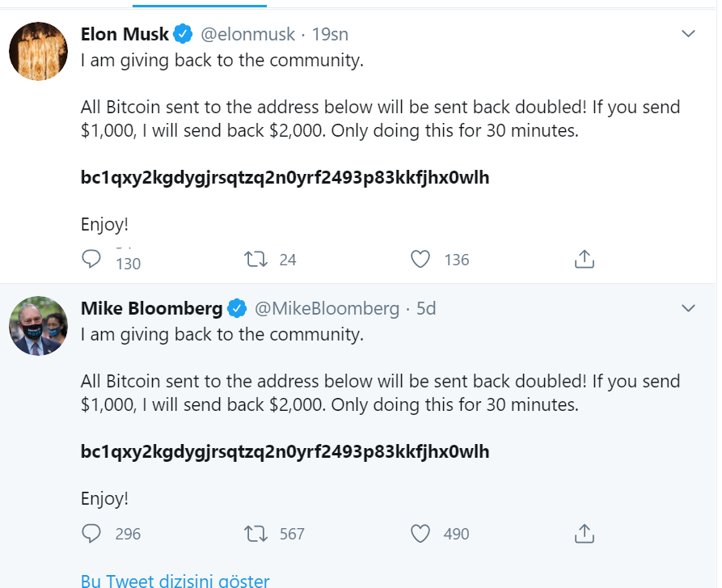Screen dimensions: 722x588
Task: Click the Mike Bloomberg display name
Action: pos(151,308)
